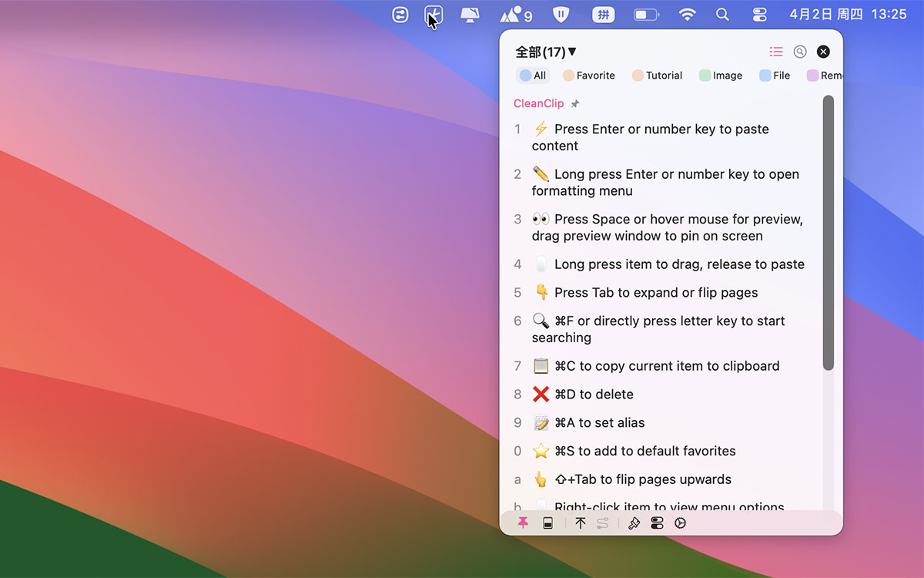Click the pink pin window icon

click(523, 523)
